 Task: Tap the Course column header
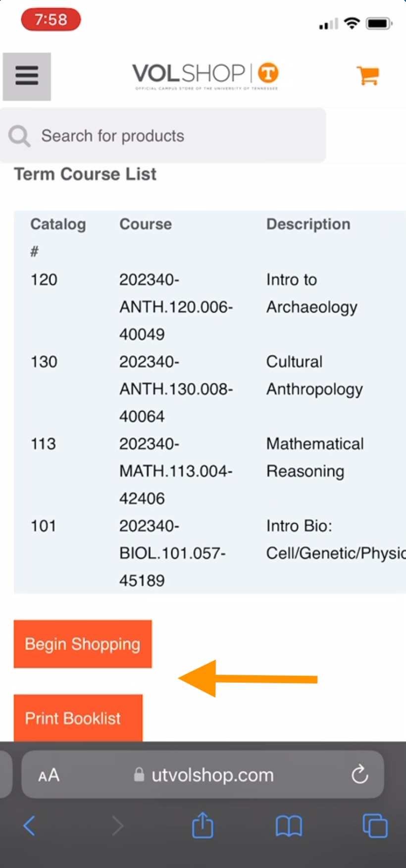[146, 224]
